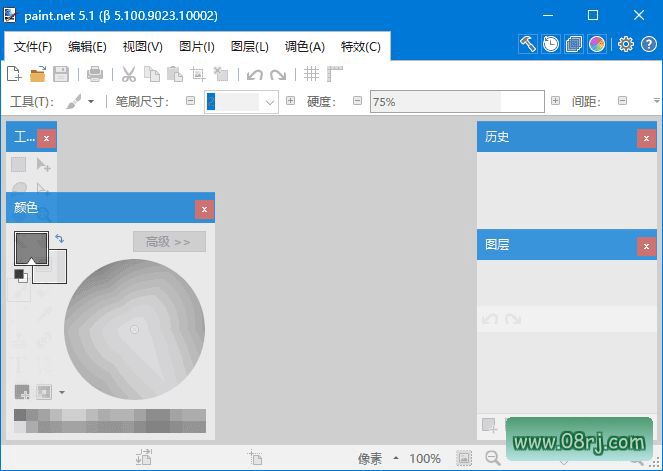Image resolution: width=663 pixels, height=471 pixels.
Task: Toggle the Layers window with stacked-layers icon
Action: click(574, 44)
